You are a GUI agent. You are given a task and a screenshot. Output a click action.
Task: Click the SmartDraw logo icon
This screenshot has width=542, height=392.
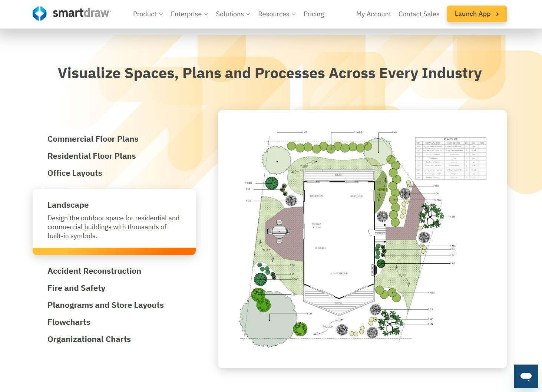click(39, 14)
